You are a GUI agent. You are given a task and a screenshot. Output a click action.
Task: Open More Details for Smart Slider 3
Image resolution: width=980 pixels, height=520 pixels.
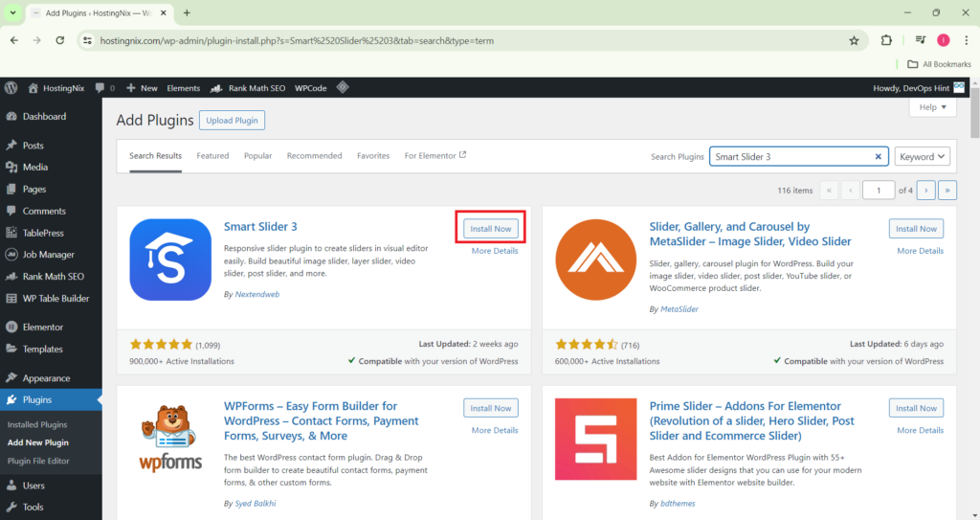click(x=495, y=251)
